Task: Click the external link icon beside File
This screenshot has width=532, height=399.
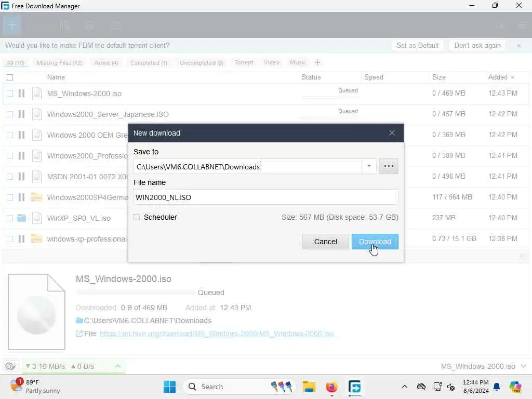Action: point(79,334)
